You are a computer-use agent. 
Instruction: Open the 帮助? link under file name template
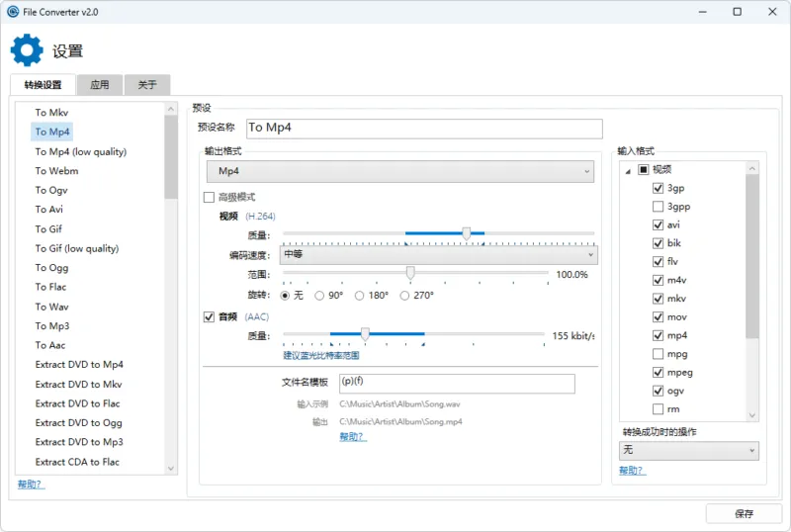coord(353,437)
